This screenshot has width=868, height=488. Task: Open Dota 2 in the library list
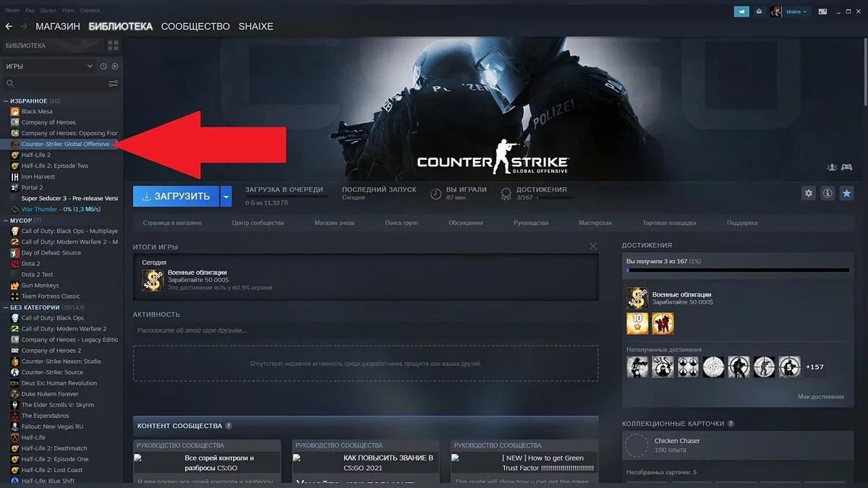(31, 264)
